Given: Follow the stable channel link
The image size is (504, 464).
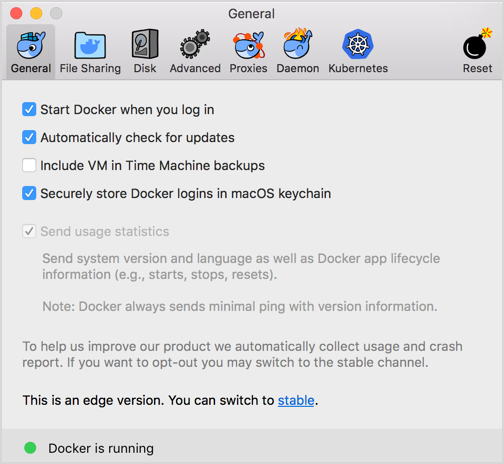Looking at the screenshot, I should tap(296, 400).
